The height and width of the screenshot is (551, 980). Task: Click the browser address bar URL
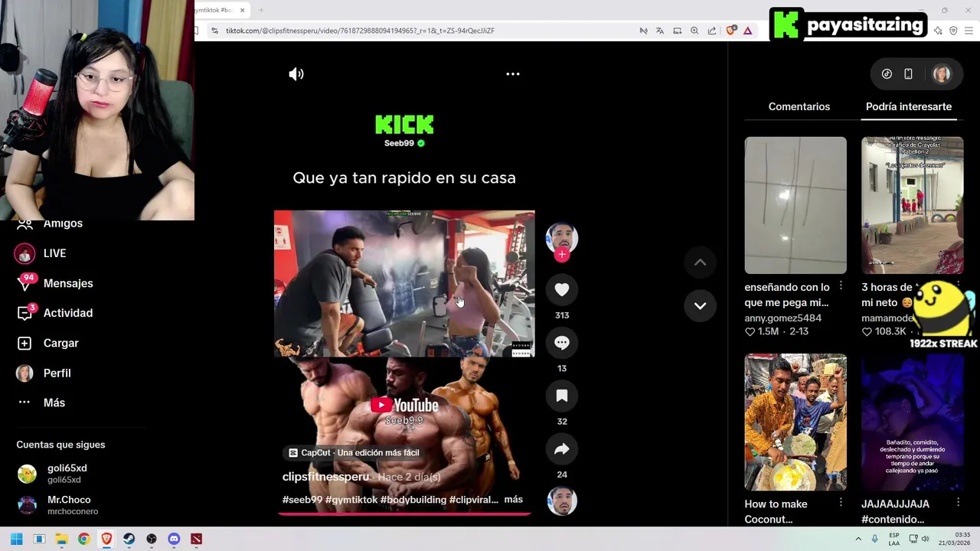tap(360, 31)
